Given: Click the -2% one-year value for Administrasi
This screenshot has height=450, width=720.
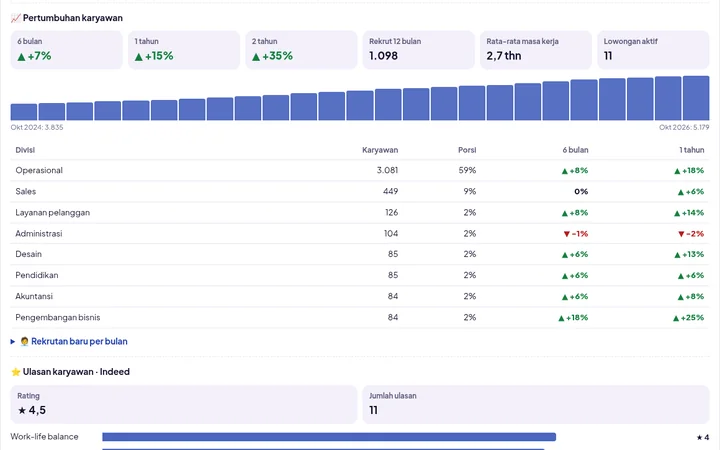Looking at the screenshot, I should coord(691,234).
